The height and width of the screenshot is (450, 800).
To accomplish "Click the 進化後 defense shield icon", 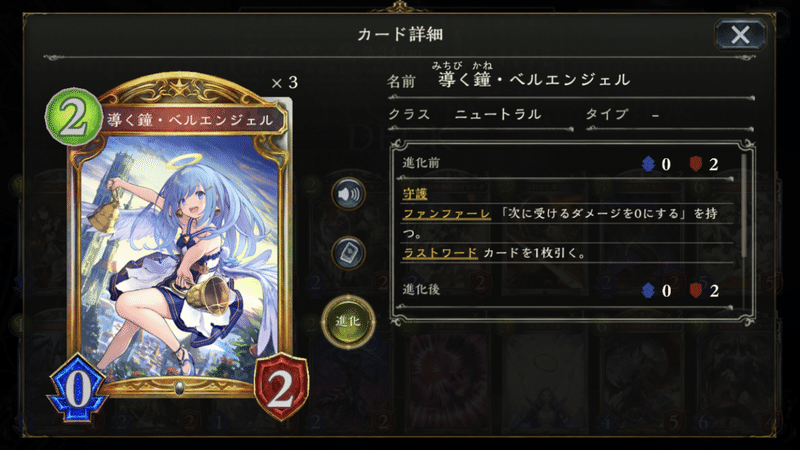I will pos(695,290).
